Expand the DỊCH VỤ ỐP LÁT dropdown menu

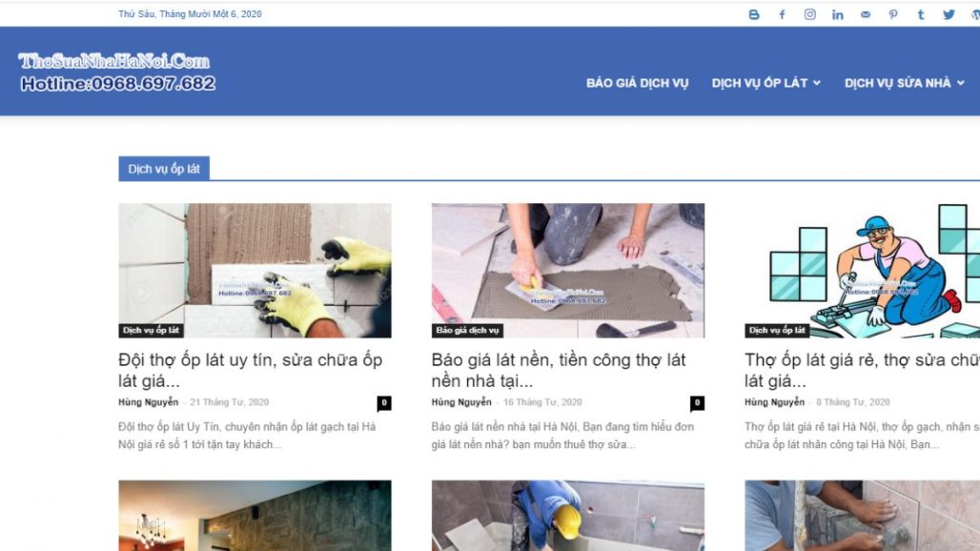pyautogui.click(x=766, y=83)
